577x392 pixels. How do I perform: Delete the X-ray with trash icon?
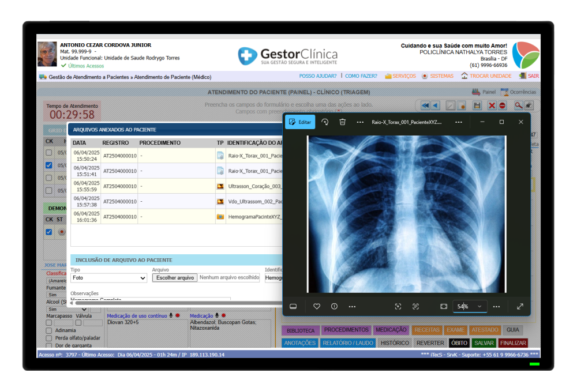coord(342,122)
